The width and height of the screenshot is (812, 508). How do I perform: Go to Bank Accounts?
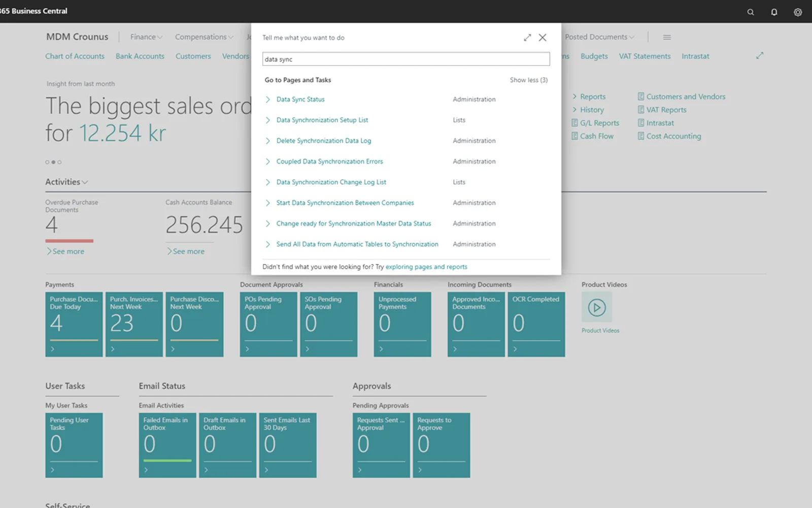pyautogui.click(x=140, y=56)
